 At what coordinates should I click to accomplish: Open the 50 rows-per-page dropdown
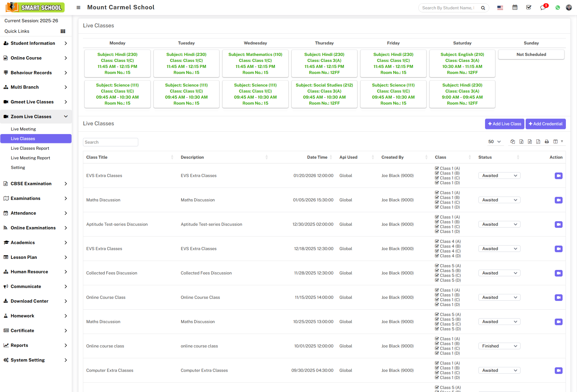[494, 142]
